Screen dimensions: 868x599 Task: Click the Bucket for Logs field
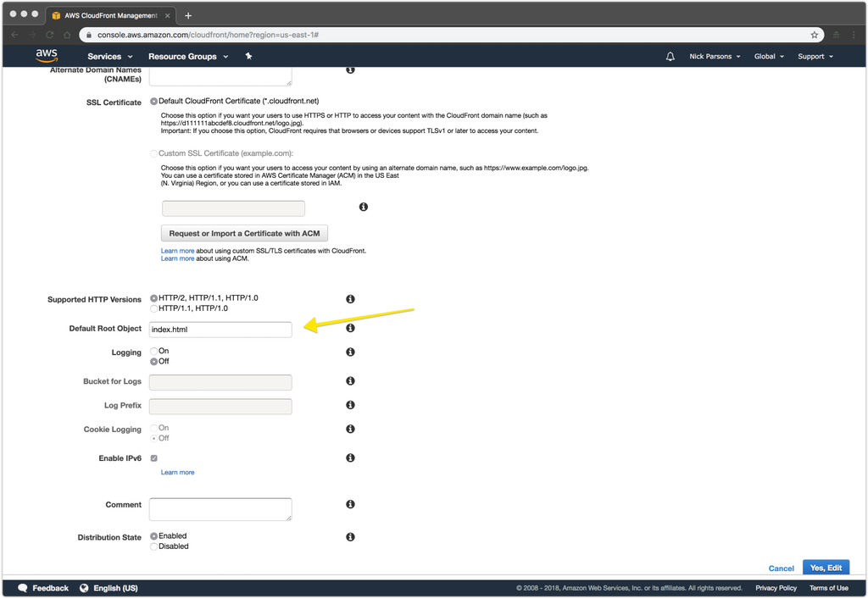[220, 382]
